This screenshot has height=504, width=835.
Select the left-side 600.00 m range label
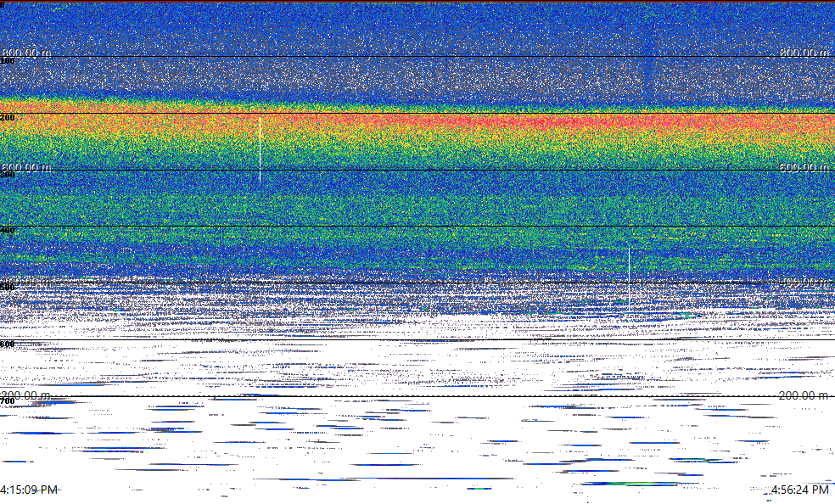pos(26,167)
